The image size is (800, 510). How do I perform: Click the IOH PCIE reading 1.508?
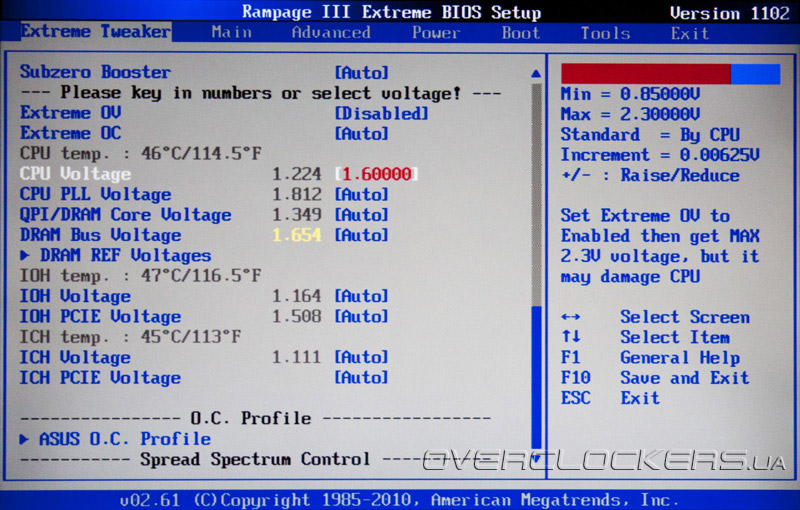tap(296, 316)
